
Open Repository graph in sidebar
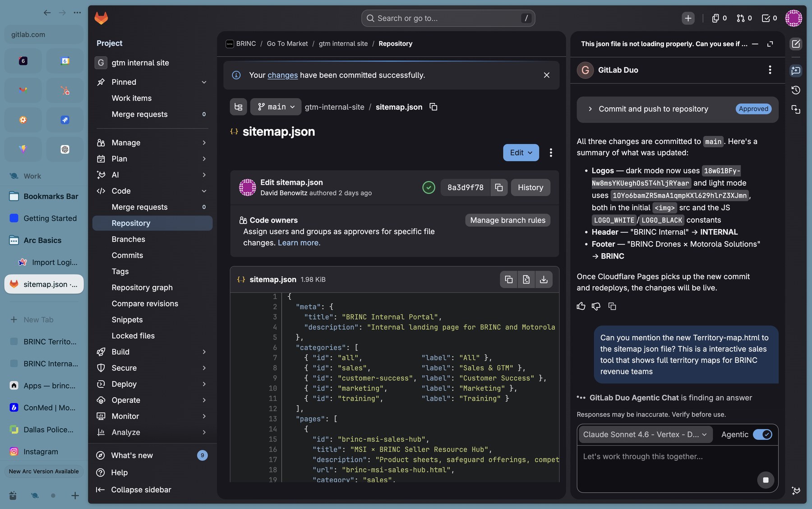[x=152, y=288]
